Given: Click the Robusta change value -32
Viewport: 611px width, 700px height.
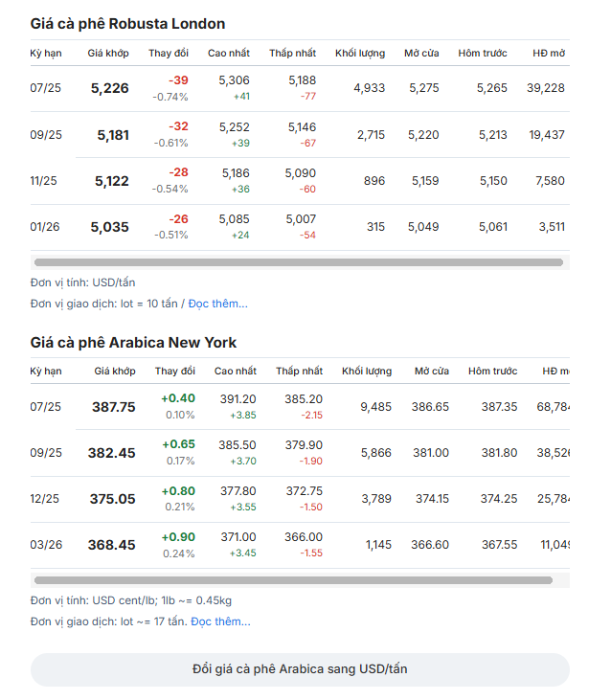Looking at the screenshot, I should pos(178,126).
